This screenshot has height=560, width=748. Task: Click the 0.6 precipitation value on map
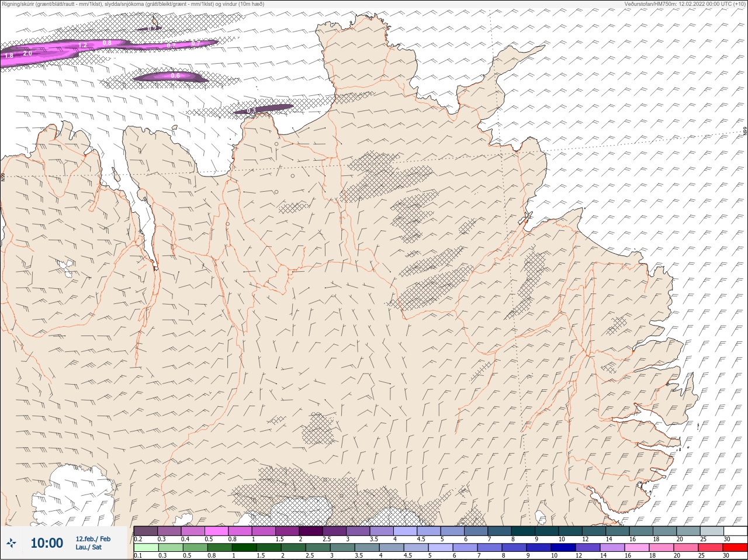coord(175,76)
